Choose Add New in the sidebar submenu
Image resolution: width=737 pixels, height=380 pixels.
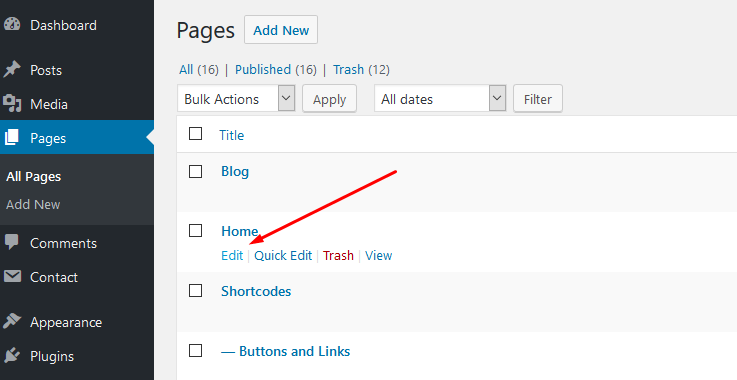coord(33,205)
